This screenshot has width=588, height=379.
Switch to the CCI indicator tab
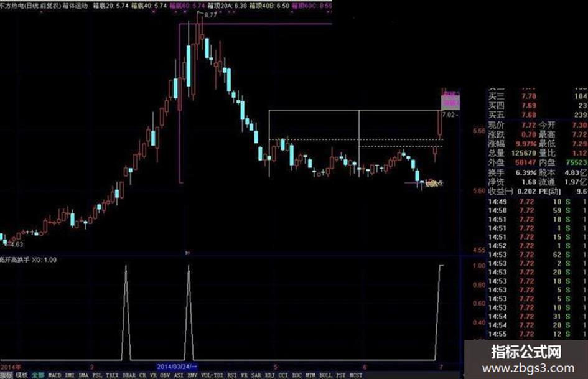[x=283, y=375]
